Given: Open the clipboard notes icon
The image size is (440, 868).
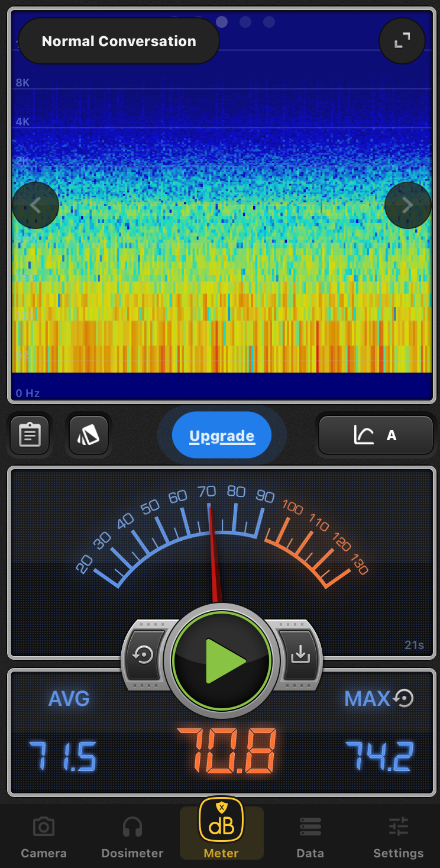Looking at the screenshot, I should coord(30,435).
